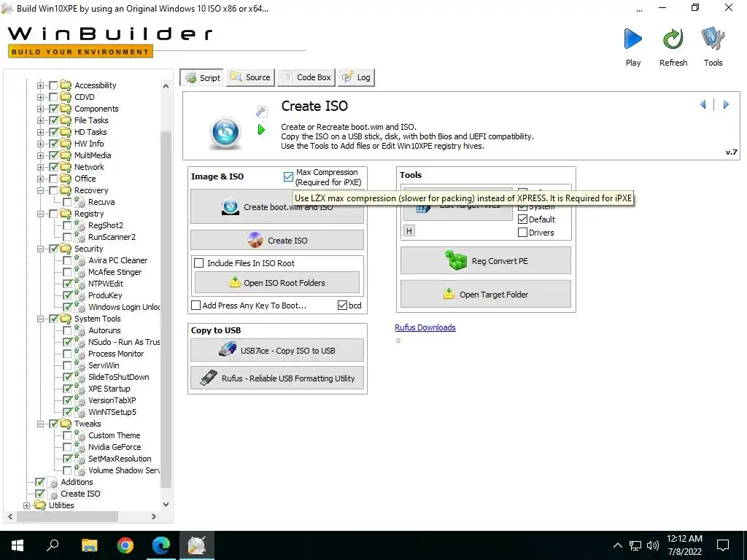Click the tree scrollbar down arrow
The height and width of the screenshot is (560, 747).
coord(166,505)
